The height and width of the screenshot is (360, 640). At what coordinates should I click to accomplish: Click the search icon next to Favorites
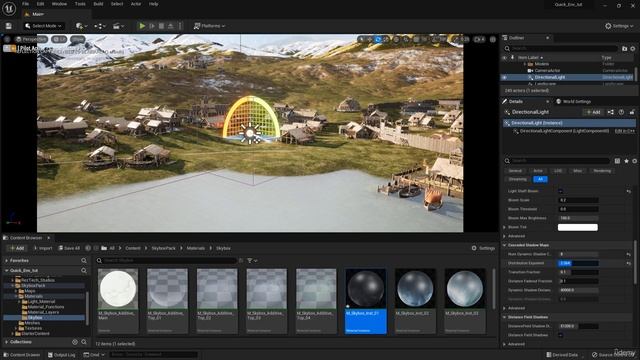pos(84,260)
